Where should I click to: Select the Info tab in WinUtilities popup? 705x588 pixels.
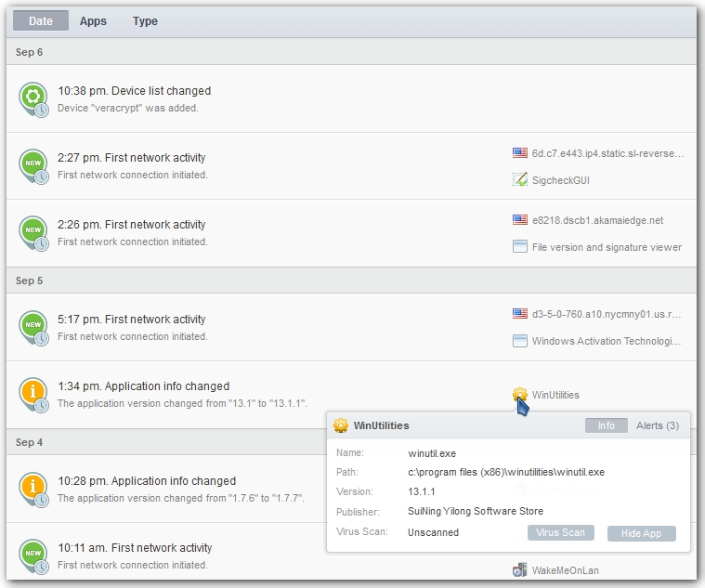[606, 425]
